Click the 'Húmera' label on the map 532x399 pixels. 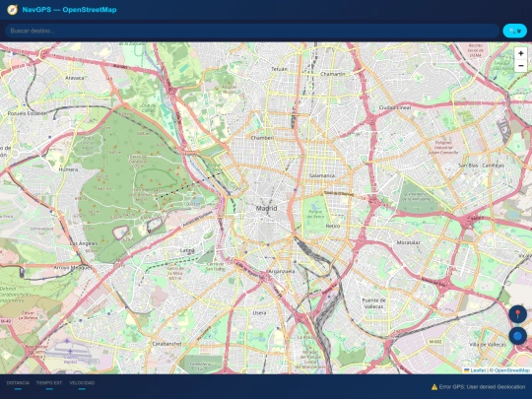[69, 169]
